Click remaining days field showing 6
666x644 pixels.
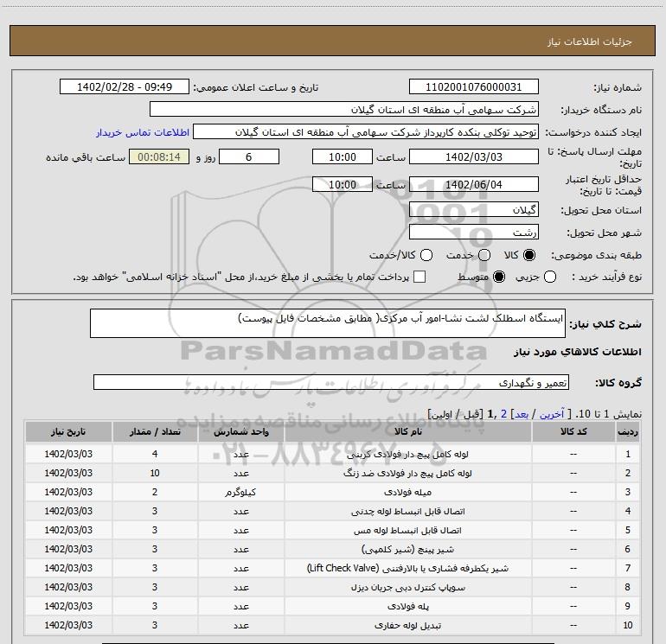click(x=249, y=156)
